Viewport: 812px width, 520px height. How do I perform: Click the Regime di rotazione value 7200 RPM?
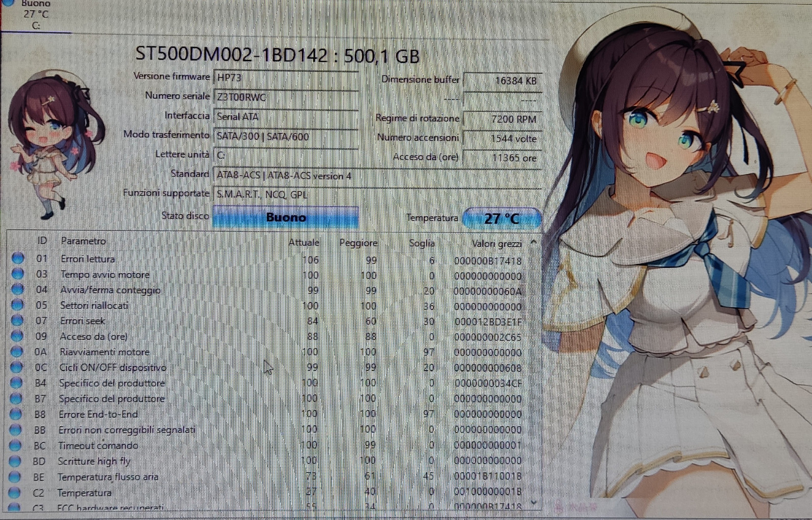[502, 119]
